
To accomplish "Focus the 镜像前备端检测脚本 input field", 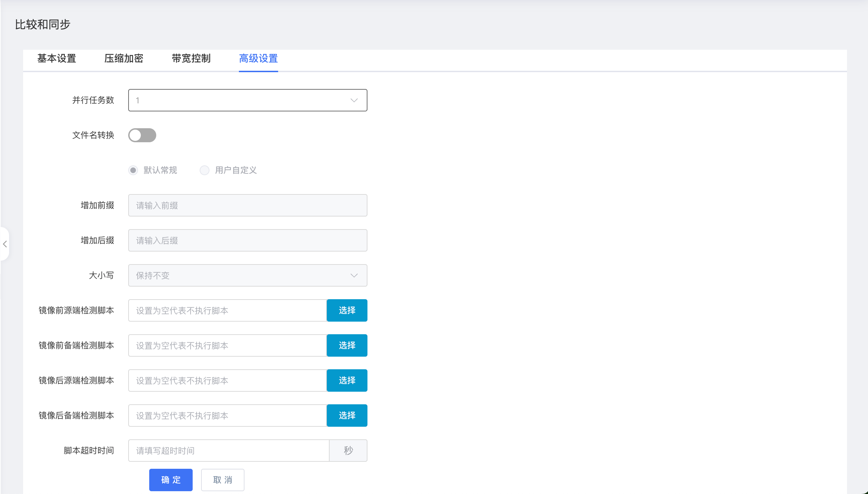I will point(228,345).
